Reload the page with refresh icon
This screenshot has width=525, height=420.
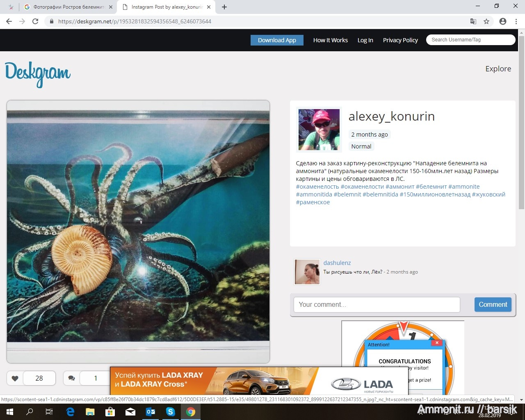35,21
